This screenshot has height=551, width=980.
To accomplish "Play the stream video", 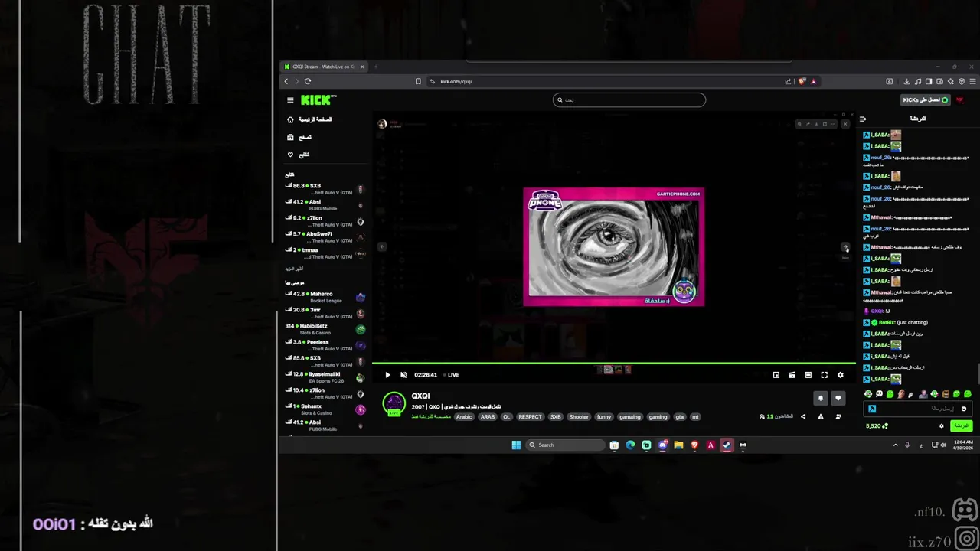I will [387, 375].
